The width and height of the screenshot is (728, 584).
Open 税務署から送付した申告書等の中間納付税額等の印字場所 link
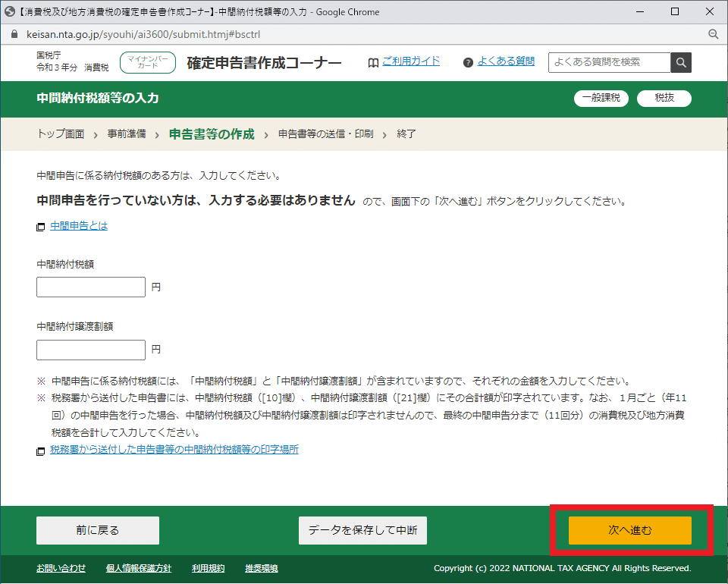tap(174, 450)
